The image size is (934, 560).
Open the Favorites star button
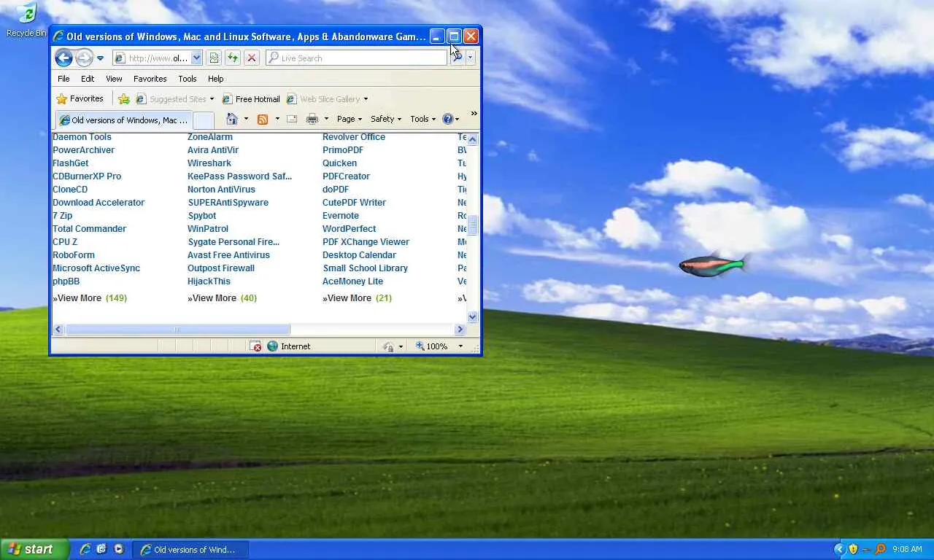(80, 98)
